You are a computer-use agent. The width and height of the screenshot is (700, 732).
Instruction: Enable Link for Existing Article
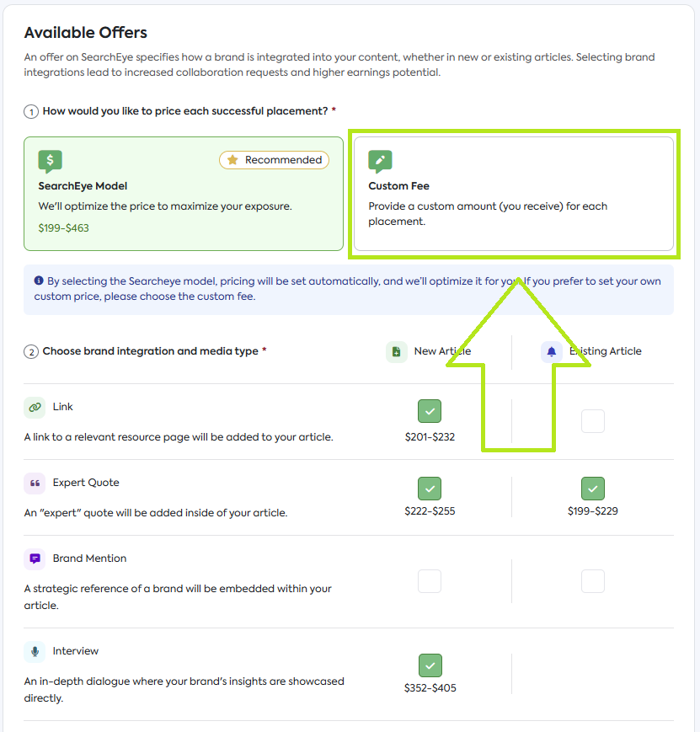(x=593, y=421)
